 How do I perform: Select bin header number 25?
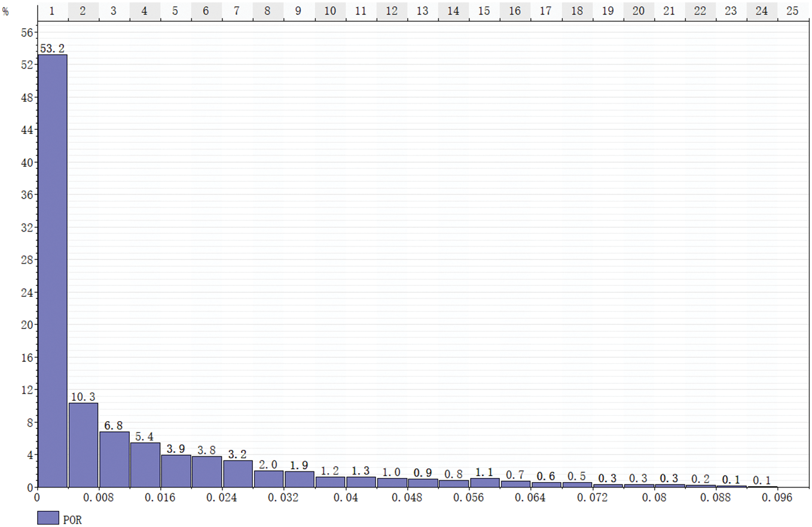793,11
